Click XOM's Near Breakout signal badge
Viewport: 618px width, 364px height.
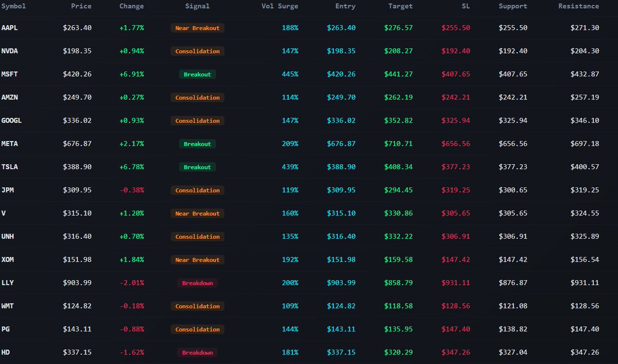[x=197, y=259]
